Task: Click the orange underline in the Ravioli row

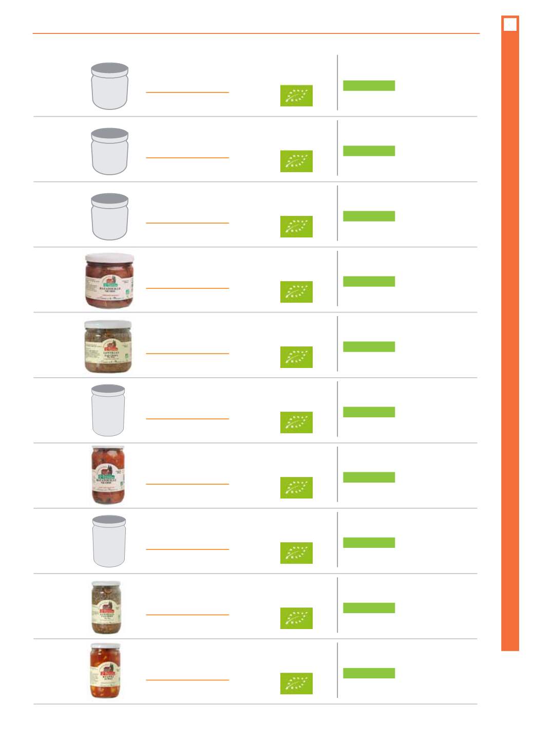Action: (187, 680)
